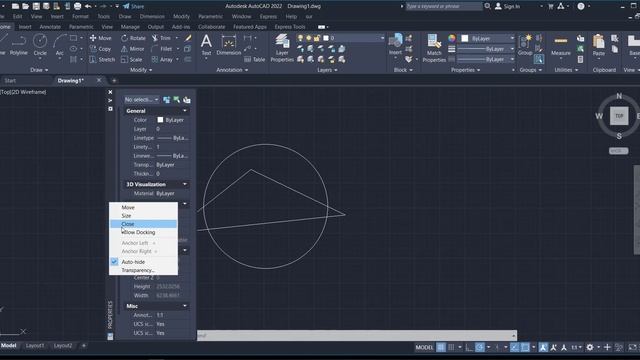The width and height of the screenshot is (640, 360).
Task: Open the Annotate ribbon tab
Action: pyautogui.click(x=50, y=27)
